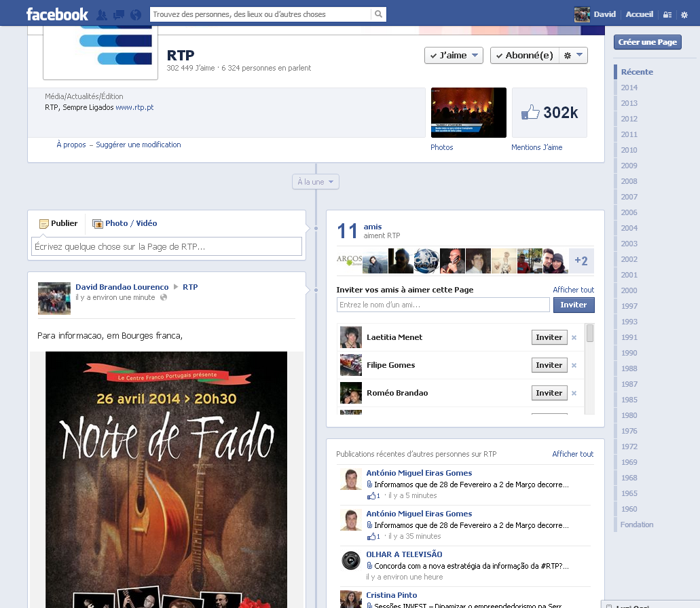The height and width of the screenshot is (608, 700).
Task: Click the 302k thumbs-up likes box
Action: coord(549,113)
